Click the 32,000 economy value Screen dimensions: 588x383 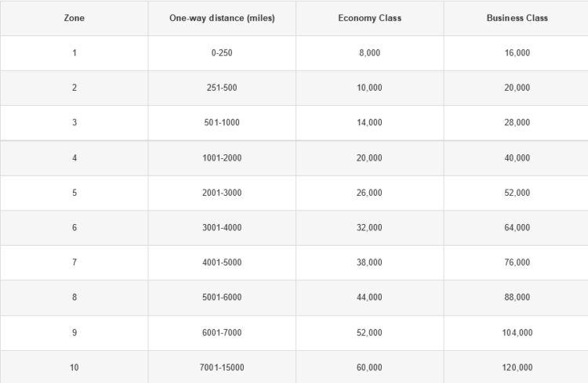tap(370, 227)
